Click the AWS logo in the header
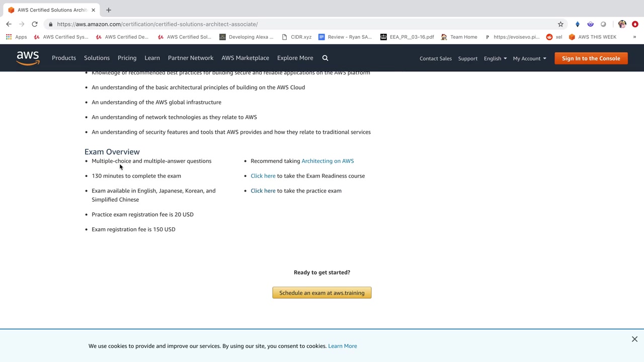Viewport: 644px width, 362px height. click(x=28, y=58)
